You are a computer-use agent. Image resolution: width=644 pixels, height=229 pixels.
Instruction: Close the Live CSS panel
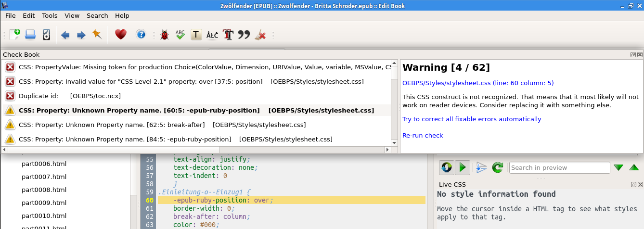tap(640, 185)
